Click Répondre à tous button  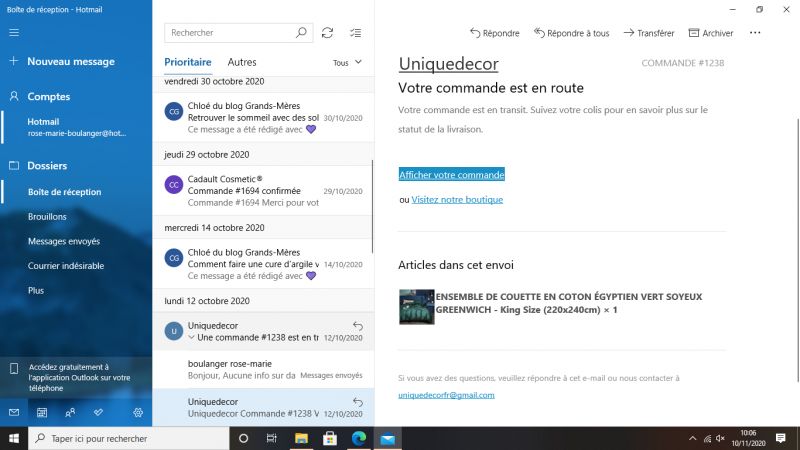coord(571,33)
